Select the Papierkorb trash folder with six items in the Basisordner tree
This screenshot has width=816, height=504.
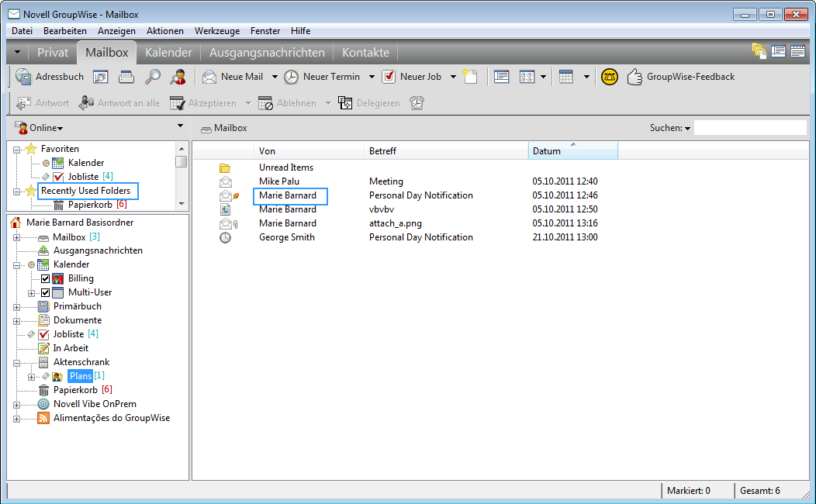coord(76,389)
